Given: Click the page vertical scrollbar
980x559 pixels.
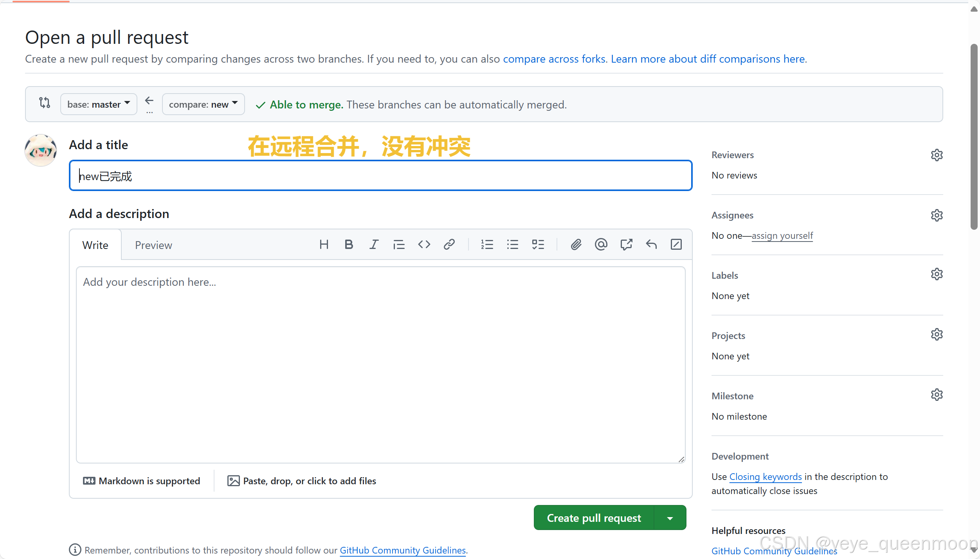Looking at the screenshot, I should tap(974, 137).
